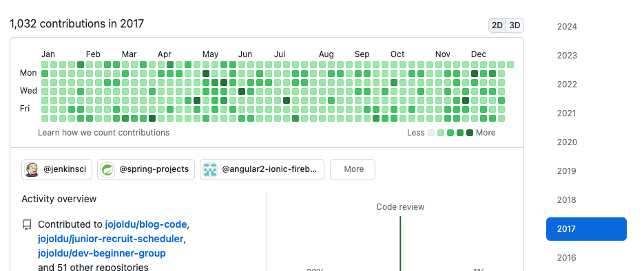Click the lightest gray legend swatch
This screenshot has height=271, width=644.
431,133
